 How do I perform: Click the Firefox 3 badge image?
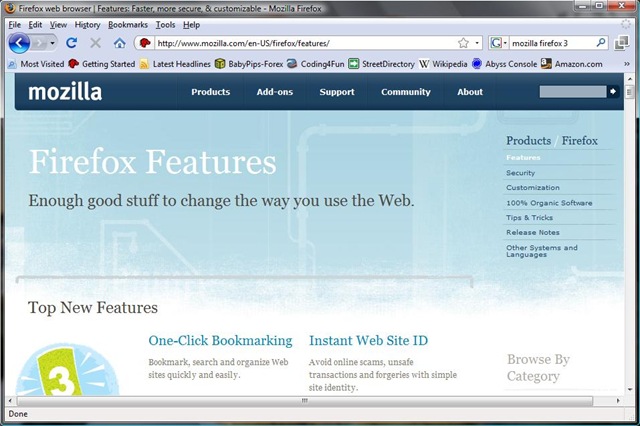(x=67, y=371)
